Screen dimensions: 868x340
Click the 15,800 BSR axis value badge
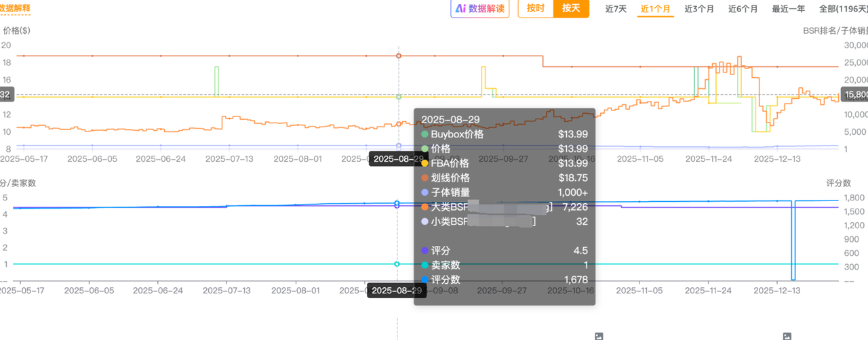(x=854, y=95)
